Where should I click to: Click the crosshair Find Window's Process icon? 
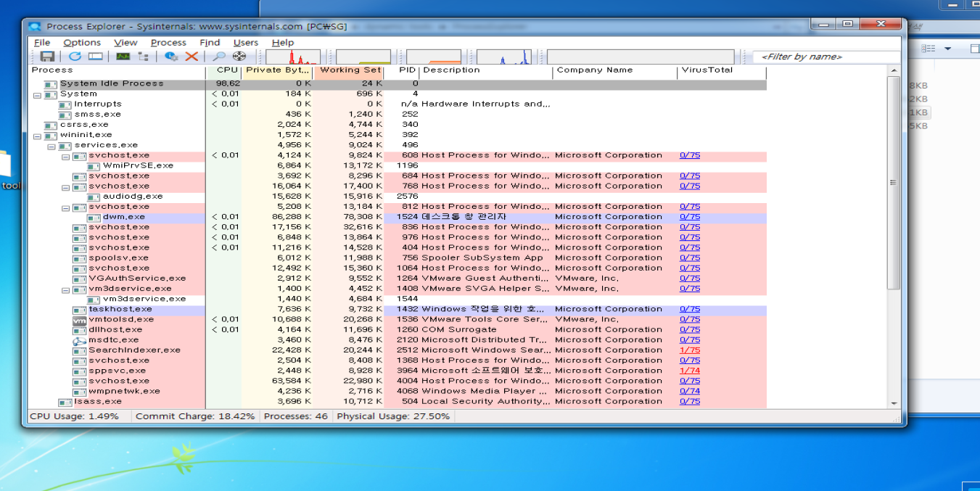click(239, 57)
